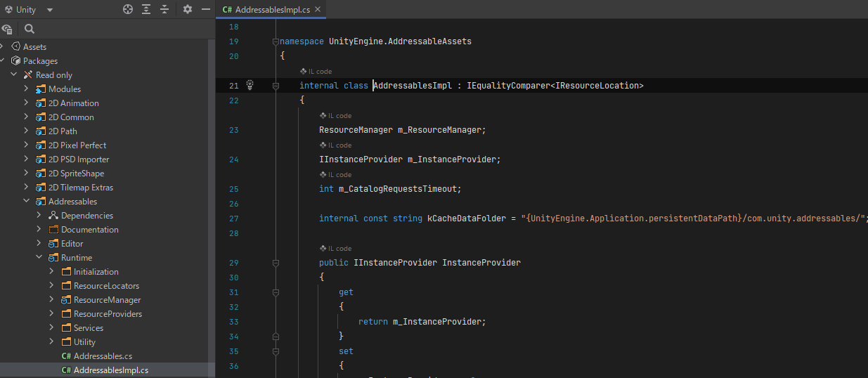Screen dimensions: 868x378
Task: Select the Utility folder
Action: (84, 341)
